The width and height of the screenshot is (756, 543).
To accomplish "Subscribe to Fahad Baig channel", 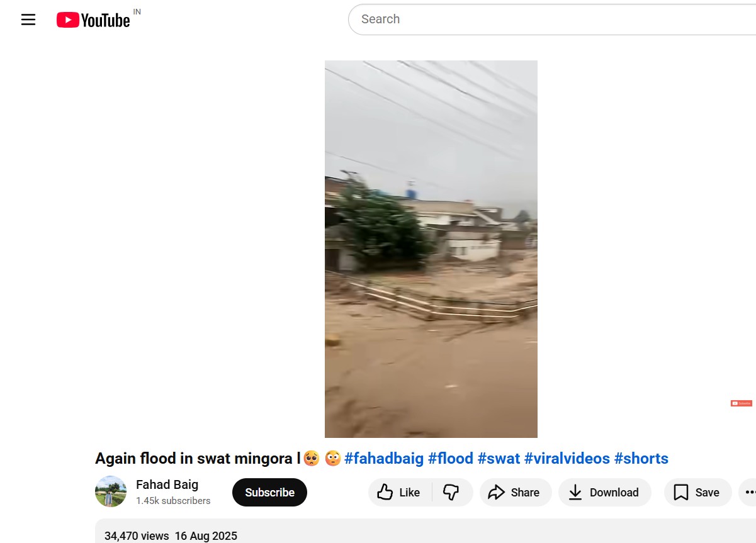I will [x=269, y=493].
